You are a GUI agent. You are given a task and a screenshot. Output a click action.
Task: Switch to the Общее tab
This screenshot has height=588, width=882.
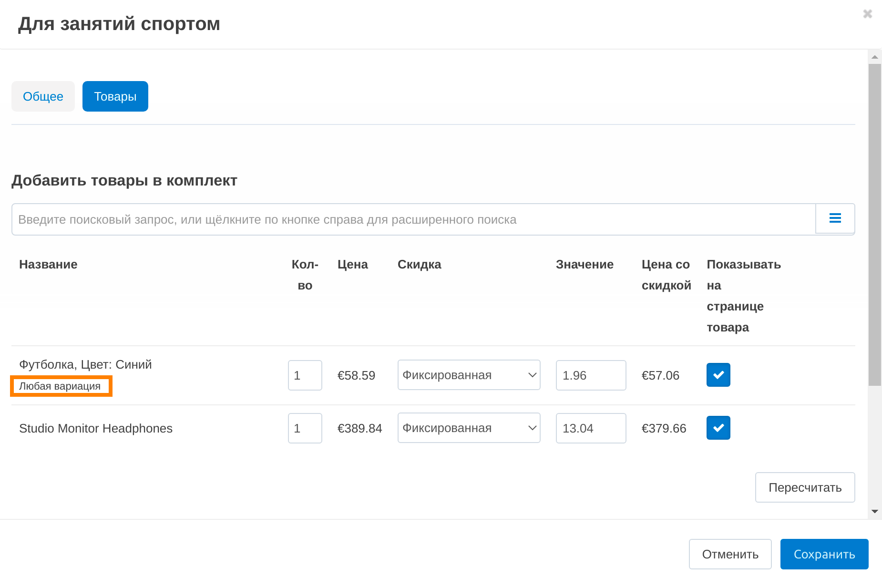[x=43, y=96]
